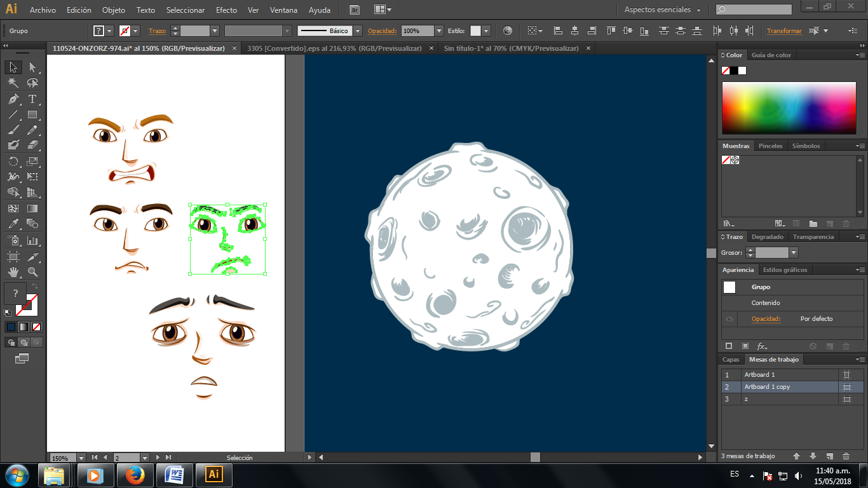Select the Paintbrush tool

click(13, 130)
